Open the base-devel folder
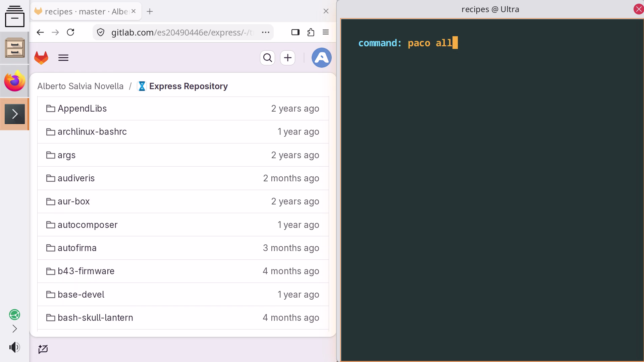Image resolution: width=644 pixels, height=362 pixels. (x=81, y=295)
